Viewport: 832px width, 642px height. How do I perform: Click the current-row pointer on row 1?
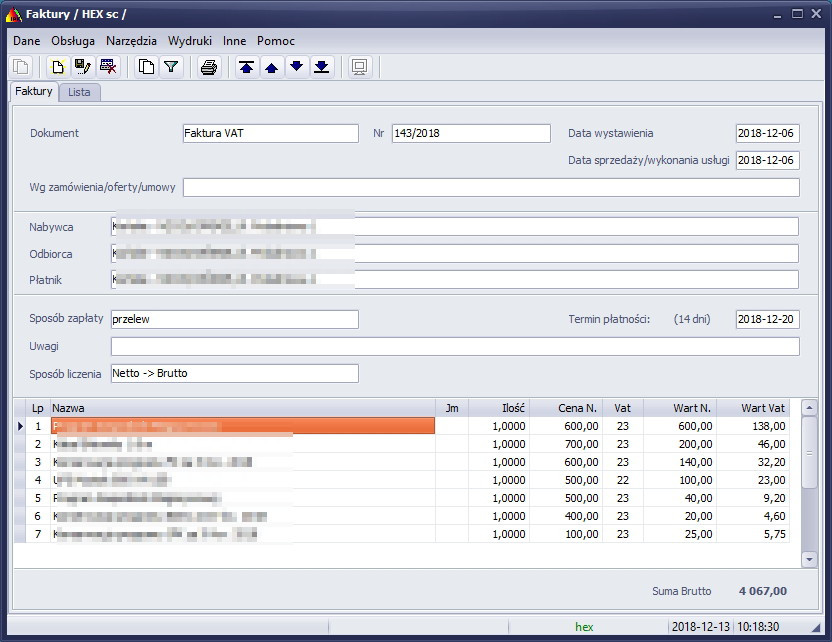tap(20, 426)
